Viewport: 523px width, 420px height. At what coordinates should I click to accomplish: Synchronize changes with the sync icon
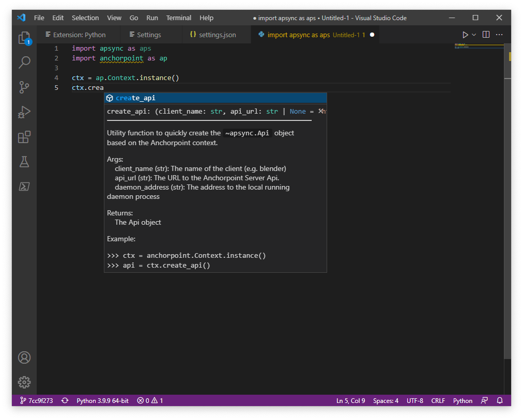[65, 400]
